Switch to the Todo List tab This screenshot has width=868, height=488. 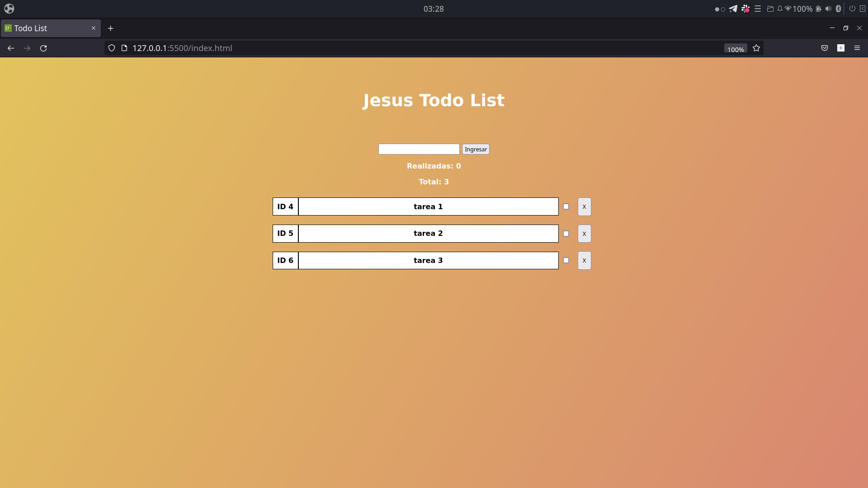click(51, 28)
